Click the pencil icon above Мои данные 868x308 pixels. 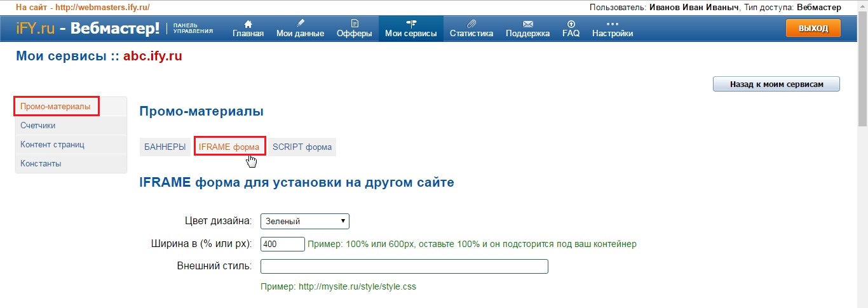(x=300, y=23)
